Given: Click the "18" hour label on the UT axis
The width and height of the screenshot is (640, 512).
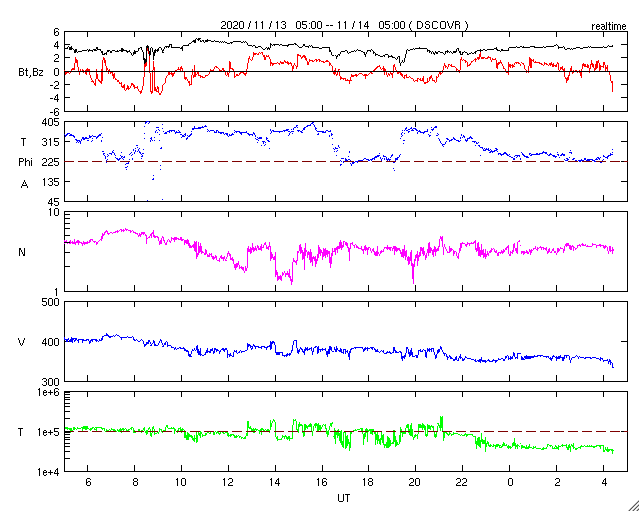Looking at the screenshot, I should point(368,482).
